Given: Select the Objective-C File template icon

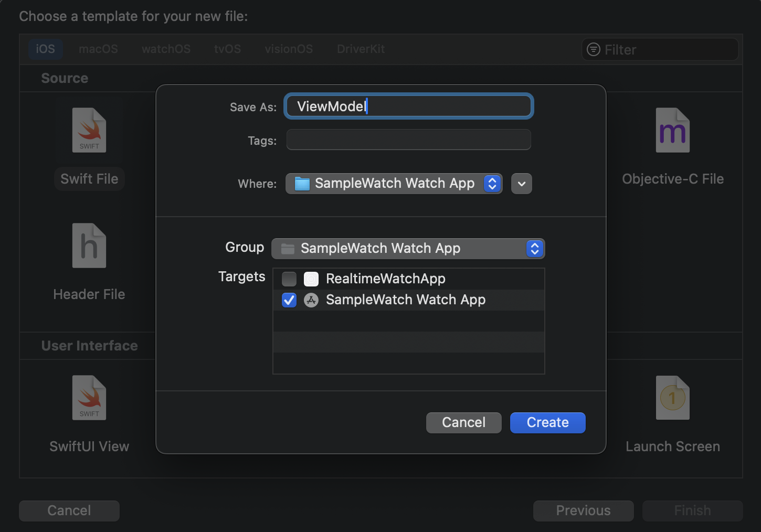Looking at the screenshot, I should coord(672,131).
